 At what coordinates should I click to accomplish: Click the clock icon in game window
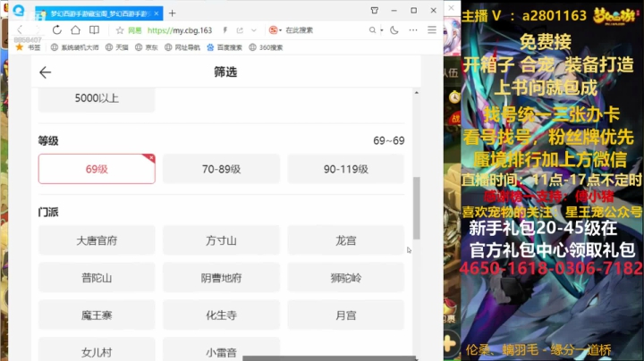point(454,97)
